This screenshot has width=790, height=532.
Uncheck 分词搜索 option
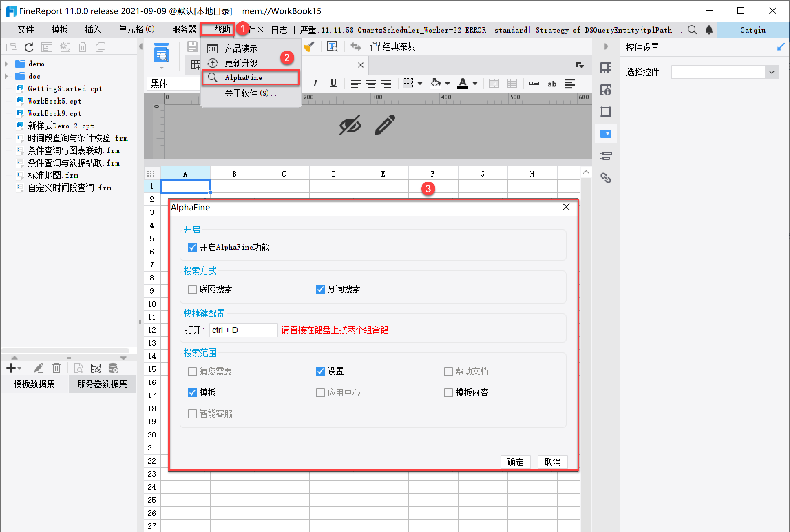[320, 289]
